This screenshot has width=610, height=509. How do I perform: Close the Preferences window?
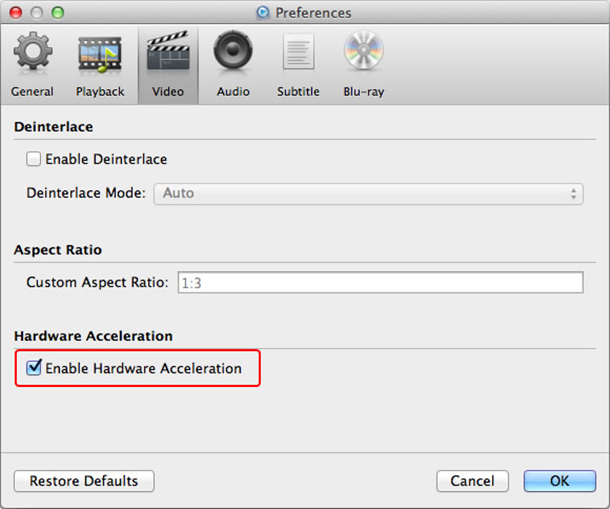click(17, 13)
